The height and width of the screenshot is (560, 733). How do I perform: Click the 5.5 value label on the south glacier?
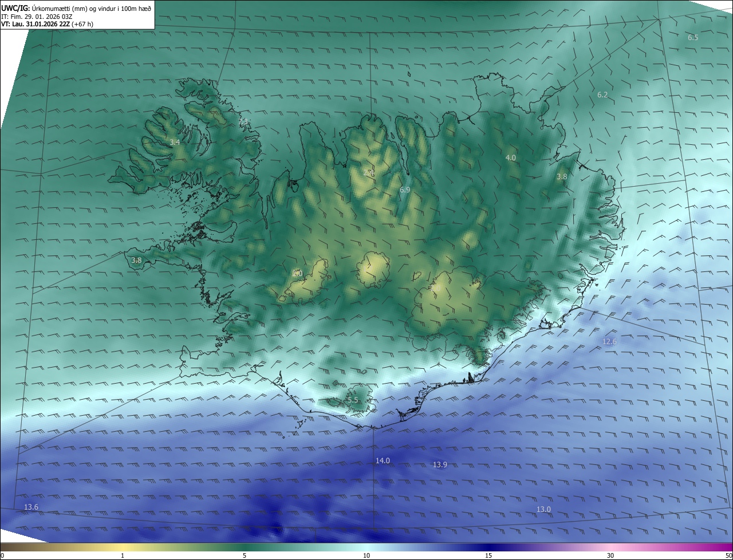[x=352, y=400]
